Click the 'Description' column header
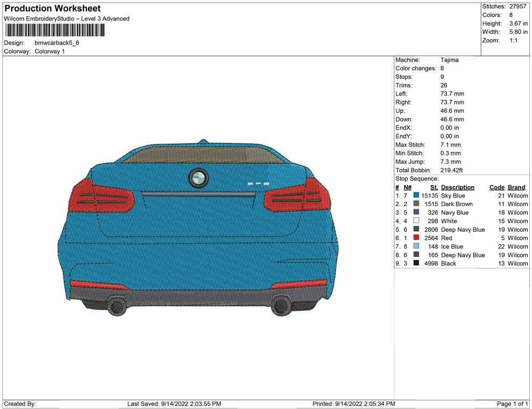Image resolution: width=532 pixels, height=409 pixels. (458, 187)
